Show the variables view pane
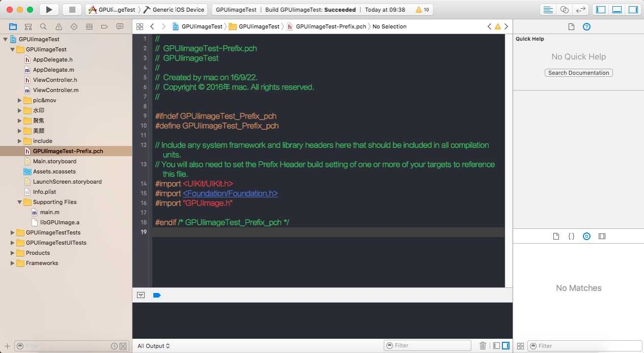Screen dimensions: 644x353 (x=496, y=346)
